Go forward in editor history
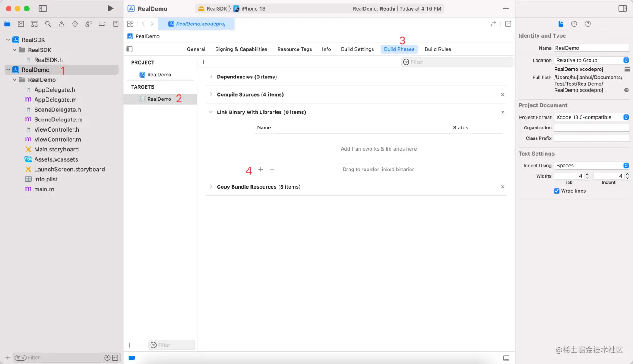Screen dimensions: 633x364 click(152, 24)
